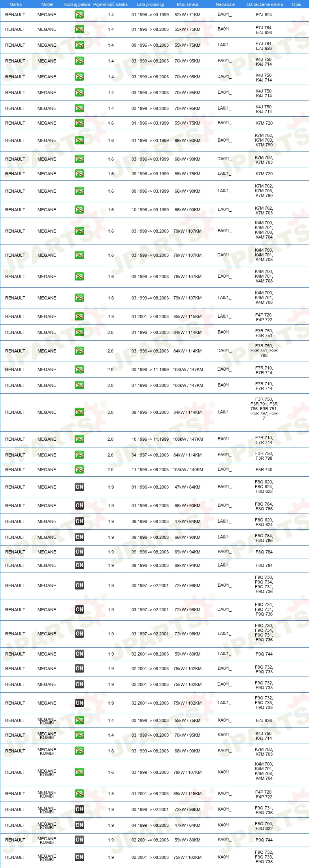
Task: Click petrol icon in 03.1996 -> 11.1999 row
Action: (x=79, y=370)
